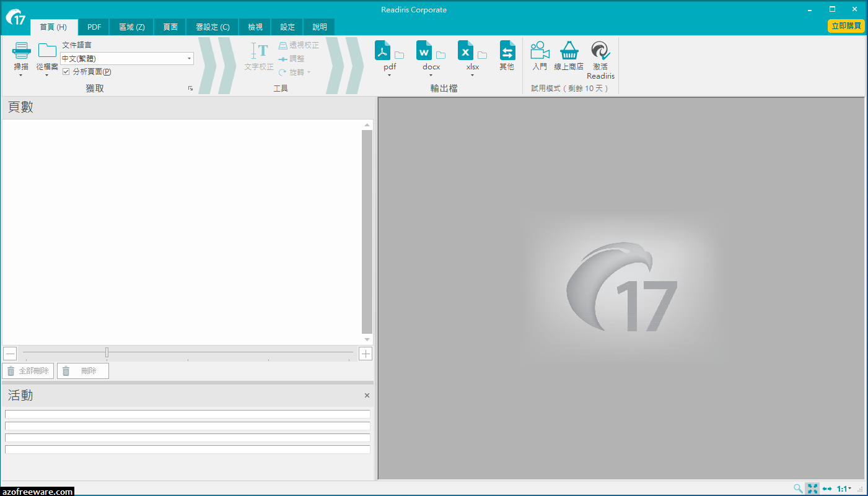Open the 入門 getting started video icon
Image resolution: width=868 pixels, height=496 pixels.
[x=540, y=51]
